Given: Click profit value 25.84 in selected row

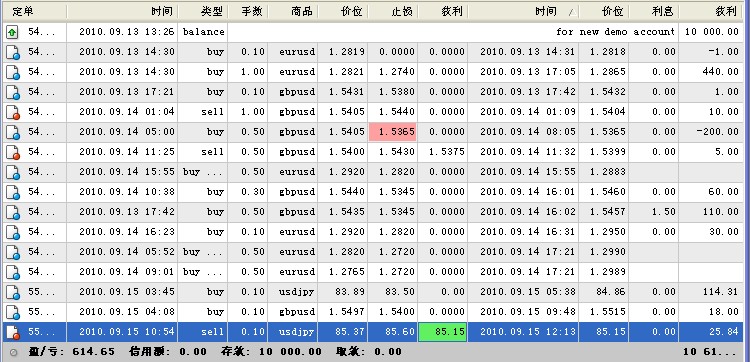Looking at the screenshot, I should [x=723, y=332].
